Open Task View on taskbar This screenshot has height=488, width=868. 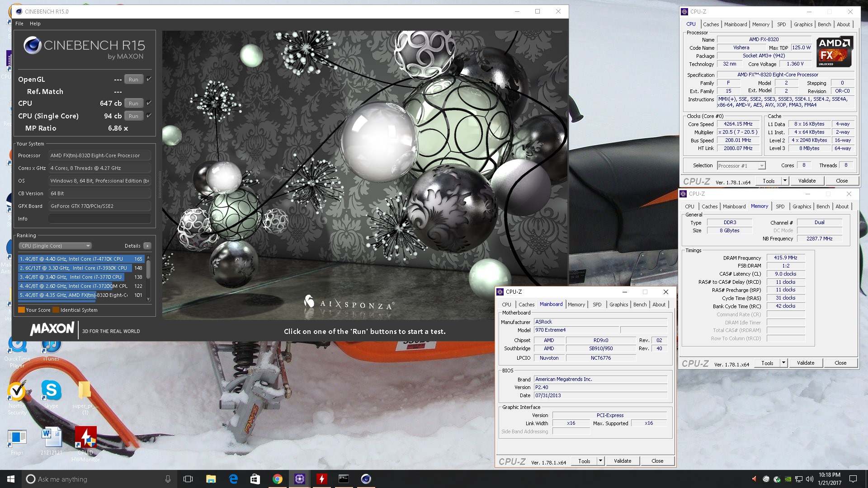click(188, 479)
